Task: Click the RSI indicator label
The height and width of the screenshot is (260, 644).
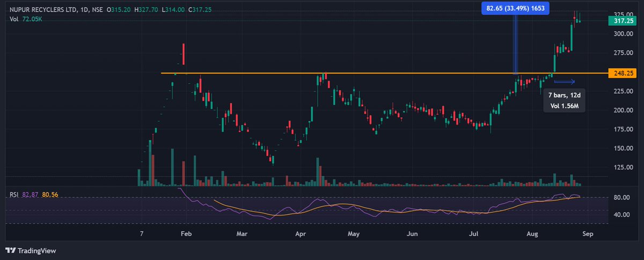Action: (x=14, y=195)
